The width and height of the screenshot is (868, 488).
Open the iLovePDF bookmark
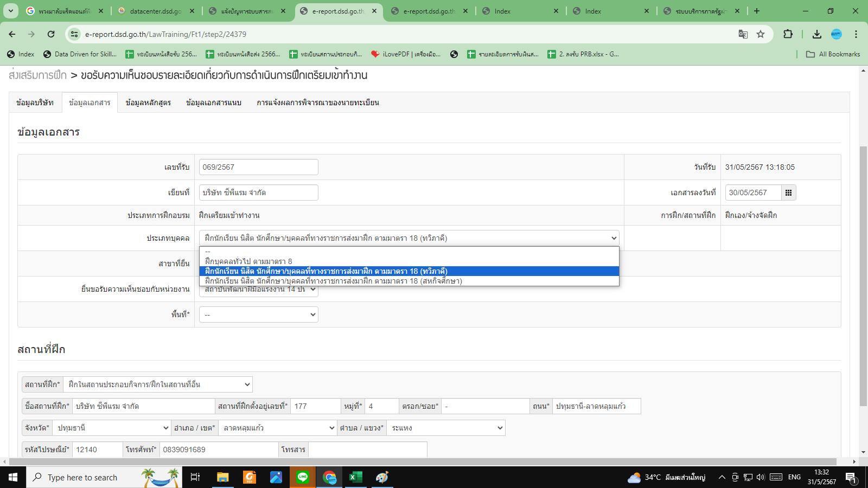pos(406,54)
